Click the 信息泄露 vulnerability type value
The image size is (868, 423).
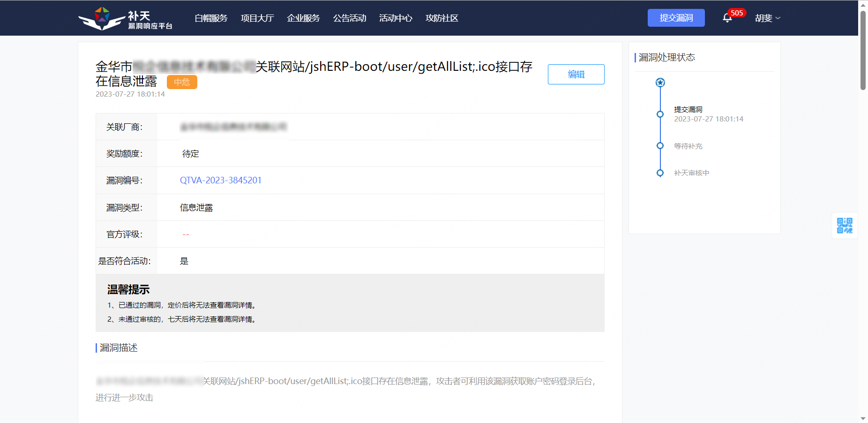click(x=196, y=207)
